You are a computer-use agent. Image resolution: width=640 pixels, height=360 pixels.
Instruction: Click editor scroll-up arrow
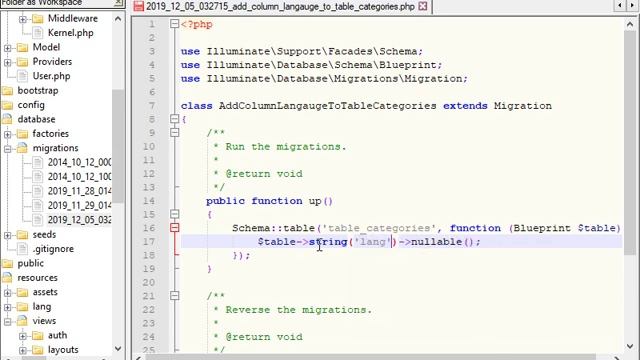click(630, 24)
